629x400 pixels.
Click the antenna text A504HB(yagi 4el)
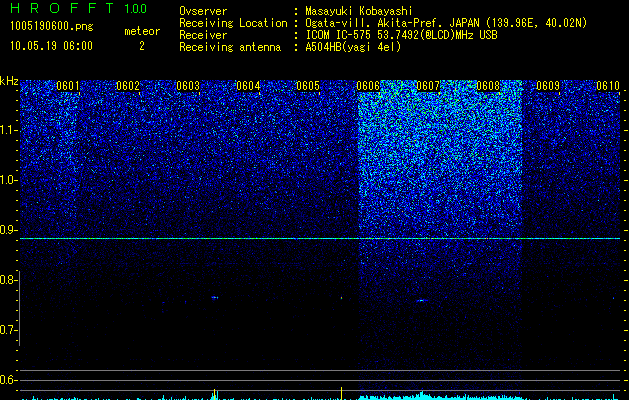click(x=353, y=47)
